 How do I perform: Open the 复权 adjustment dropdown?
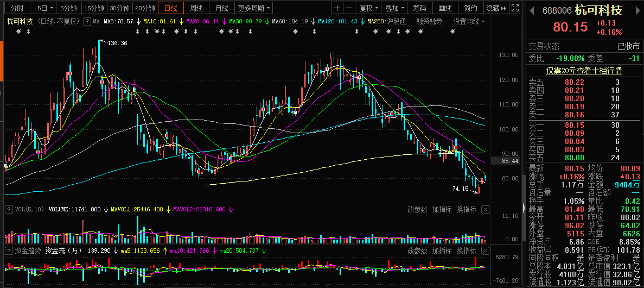[x=368, y=8]
